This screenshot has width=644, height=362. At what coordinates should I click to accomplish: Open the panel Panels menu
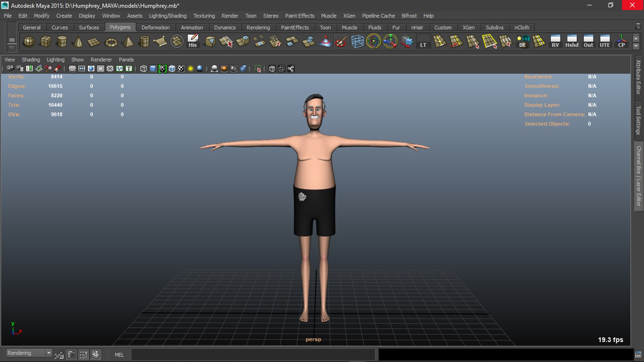pos(126,59)
